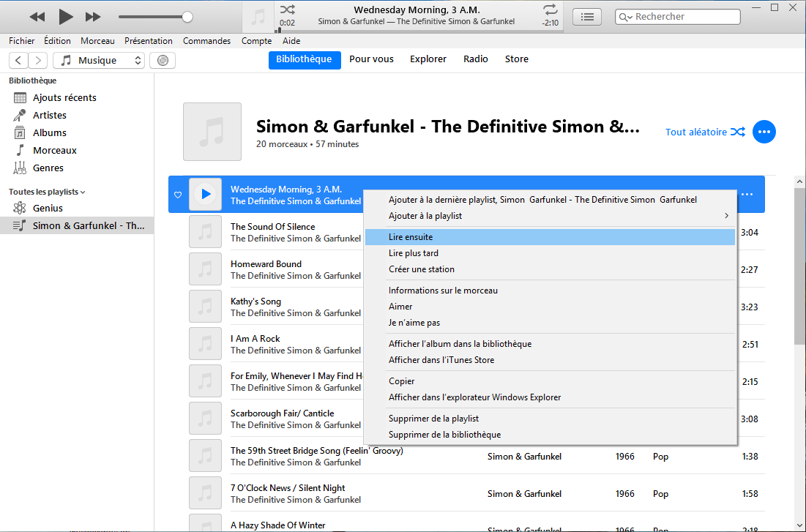Choose Créer une station in context menu
Viewport: 806px width, 532px height.
pyautogui.click(x=550, y=269)
